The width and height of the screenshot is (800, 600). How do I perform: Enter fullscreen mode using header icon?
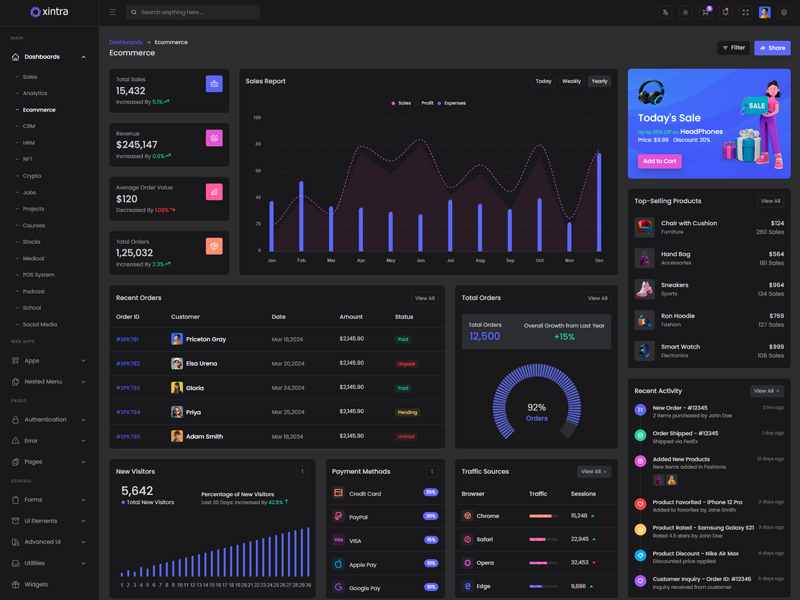[745, 13]
